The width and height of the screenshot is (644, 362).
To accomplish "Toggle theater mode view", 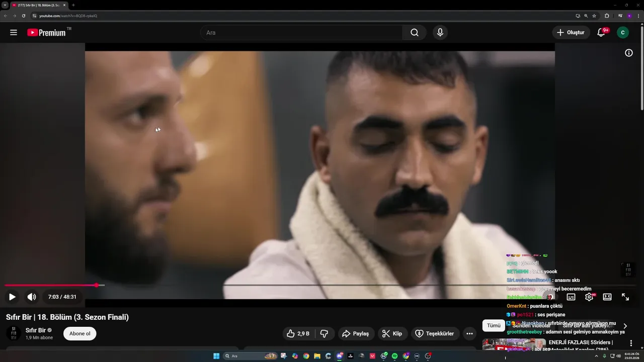I will tap(607, 297).
